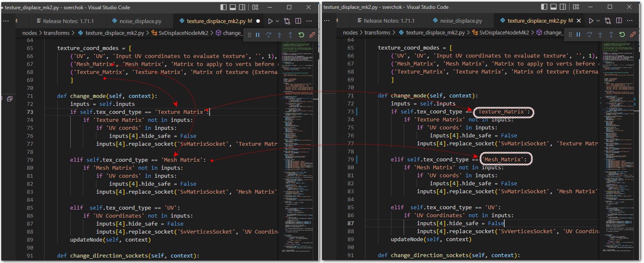
Task: Grab debug toolbar handle in left window
Action: (x=249, y=35)
